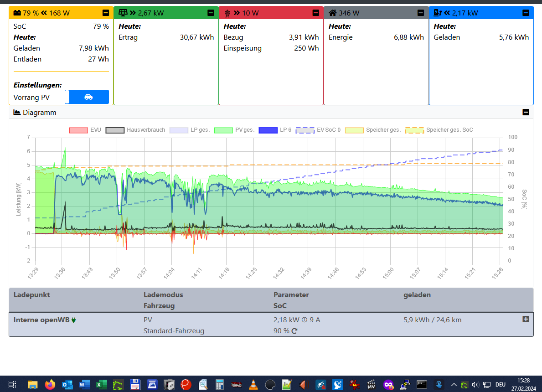Click the Einspeisung 250 Wh value
The height and width of the screenshot is (392, 542).
pos(306,48)
